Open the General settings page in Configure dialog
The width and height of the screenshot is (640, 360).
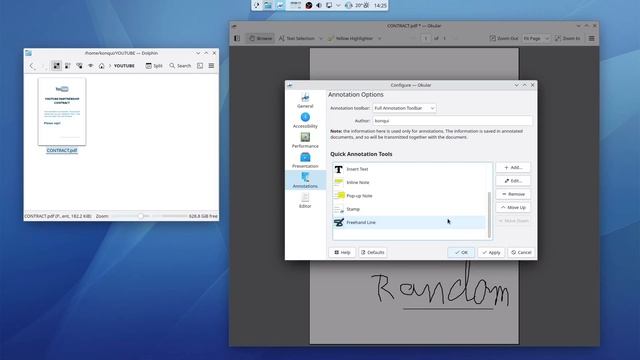305,100
